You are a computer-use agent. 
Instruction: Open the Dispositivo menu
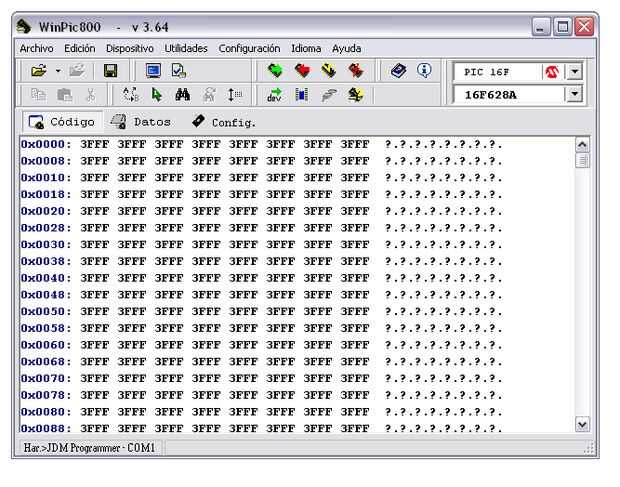coord(130,49)
